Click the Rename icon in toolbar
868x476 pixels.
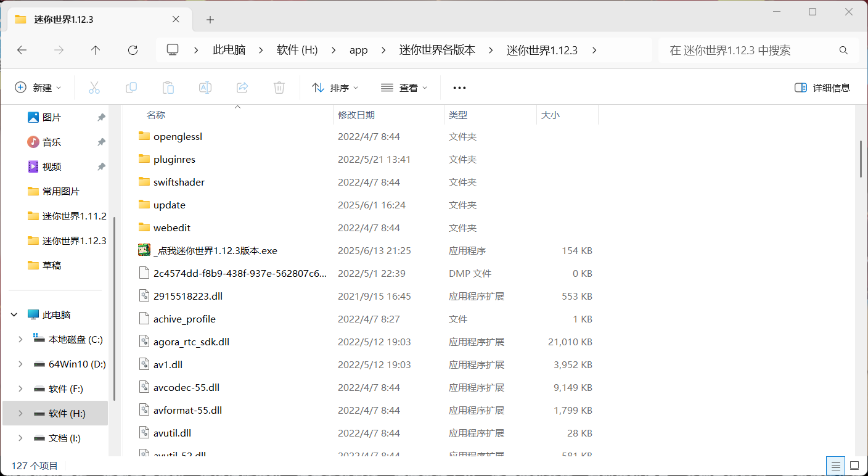pyautogui.click(x=205, y=88)
